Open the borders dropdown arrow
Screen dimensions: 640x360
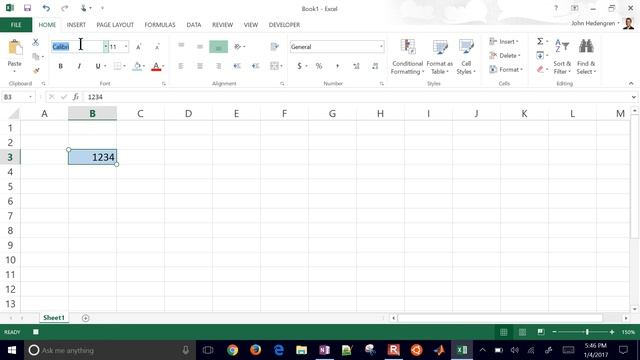click(x=124, y=66)
